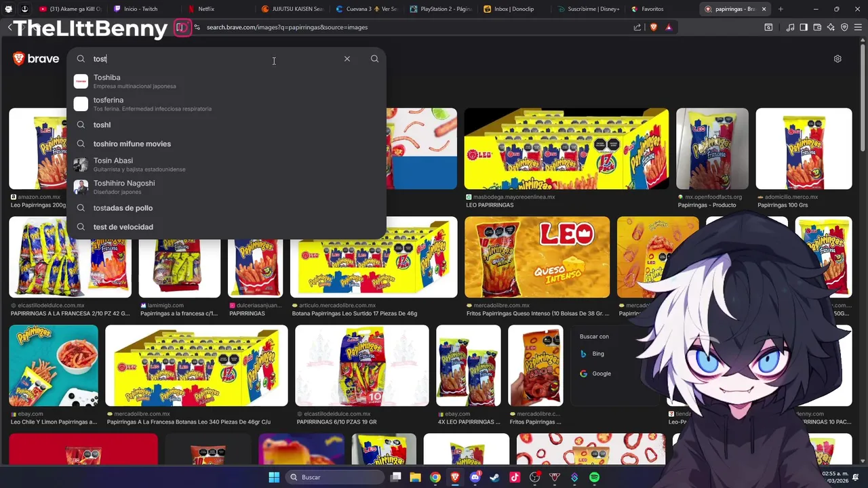Select the Tosin Abasi suggestion
868x488 pixels.
(226, 165)
